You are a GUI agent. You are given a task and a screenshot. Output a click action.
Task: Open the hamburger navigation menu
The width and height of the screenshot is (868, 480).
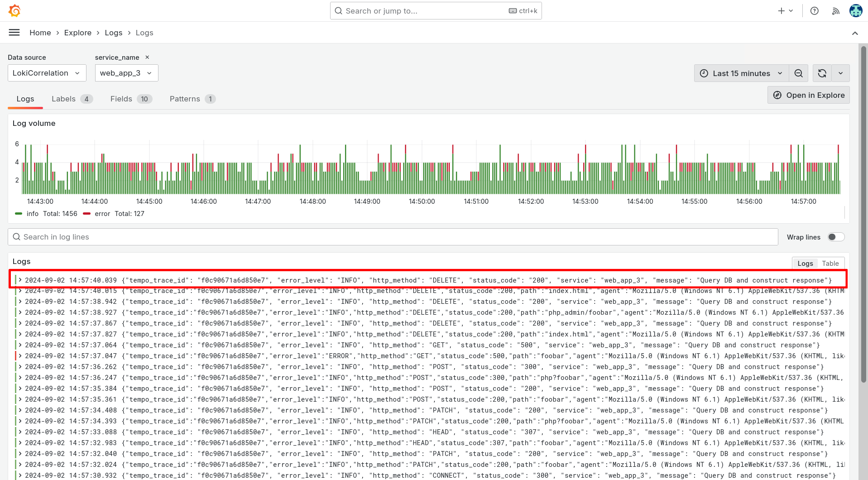click(14, 33)
